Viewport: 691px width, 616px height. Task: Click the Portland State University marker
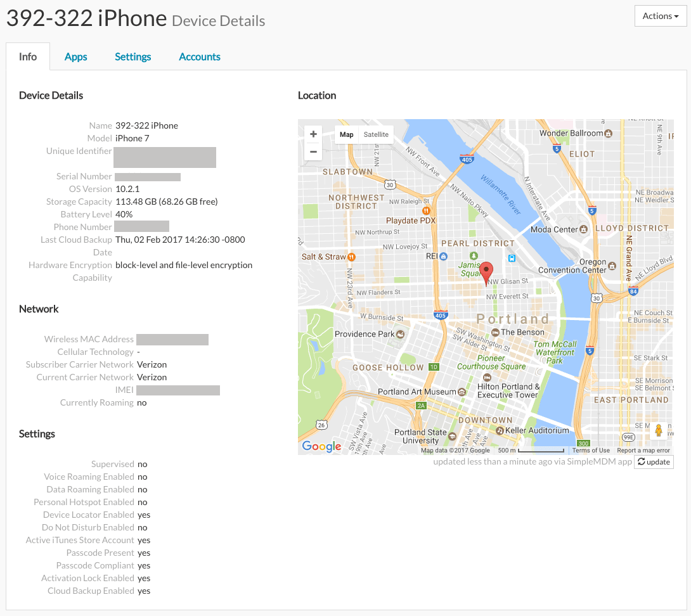[452, 436]
